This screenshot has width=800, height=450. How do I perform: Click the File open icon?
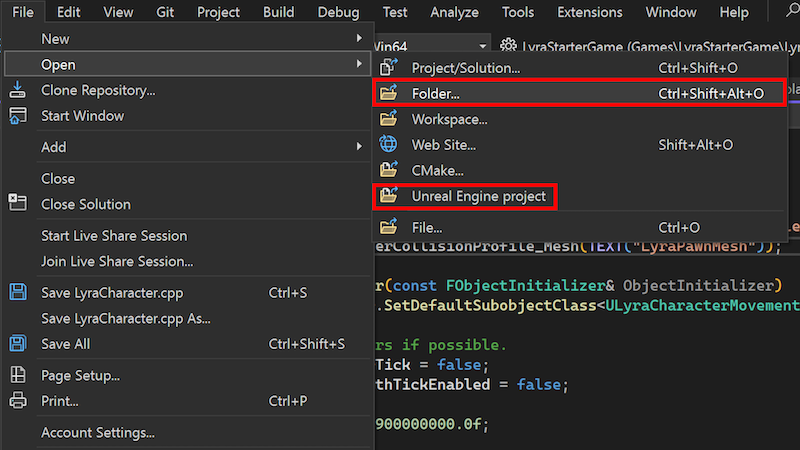click(389, 227)
